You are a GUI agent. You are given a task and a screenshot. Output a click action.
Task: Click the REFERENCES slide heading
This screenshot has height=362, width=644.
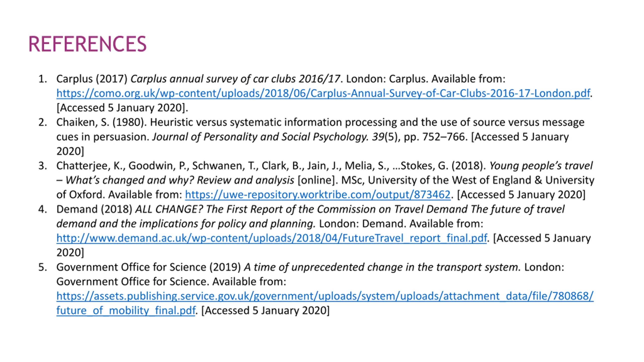[87, 44]
